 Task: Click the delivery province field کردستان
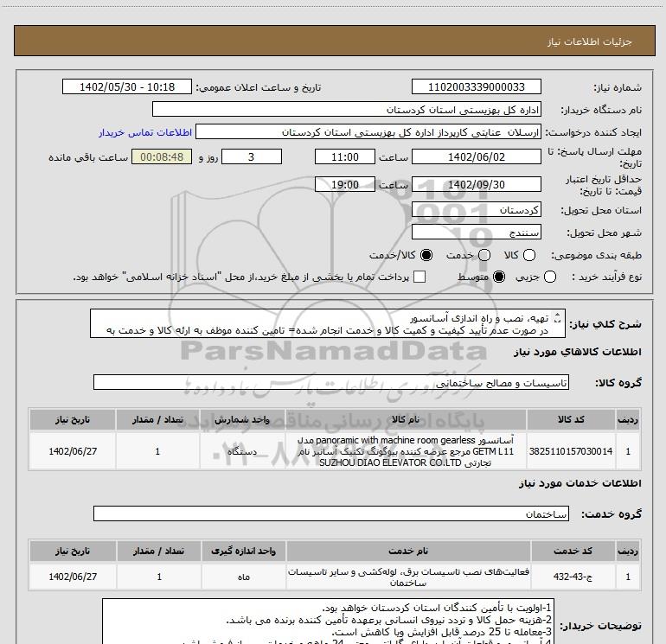476,210
